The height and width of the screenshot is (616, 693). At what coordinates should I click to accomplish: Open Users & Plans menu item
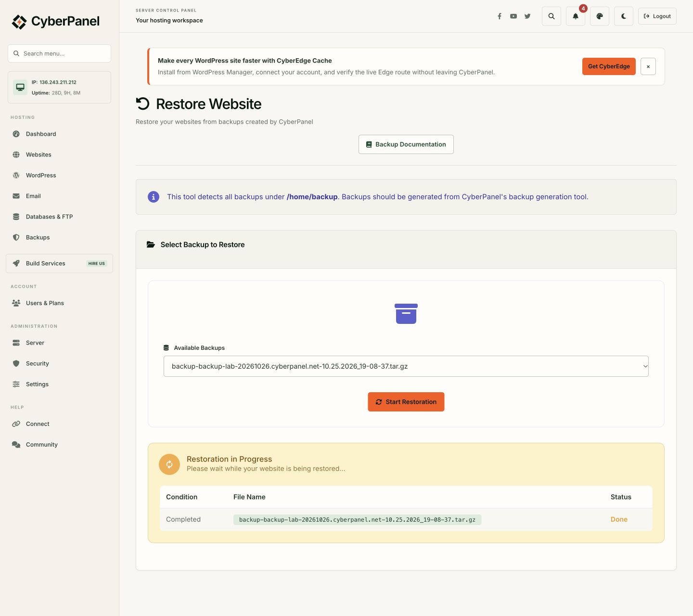point(59,303)
